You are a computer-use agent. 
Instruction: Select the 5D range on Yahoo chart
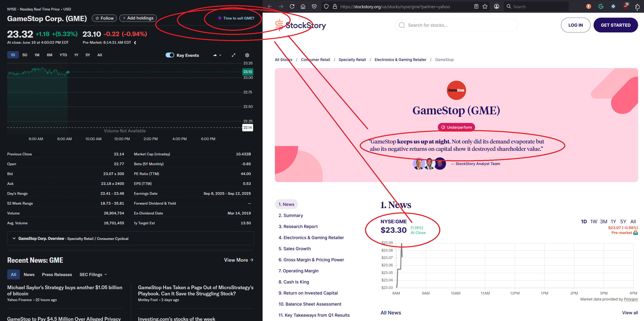coord(25,55)
